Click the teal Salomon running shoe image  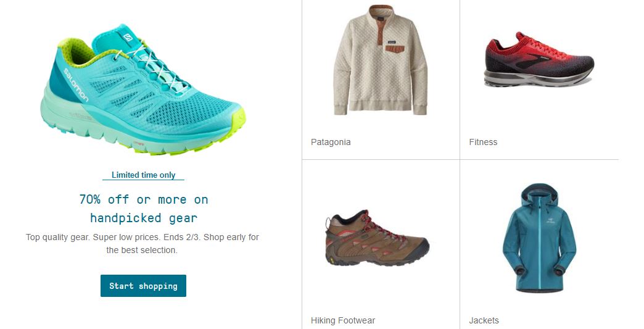pos(143,89)
